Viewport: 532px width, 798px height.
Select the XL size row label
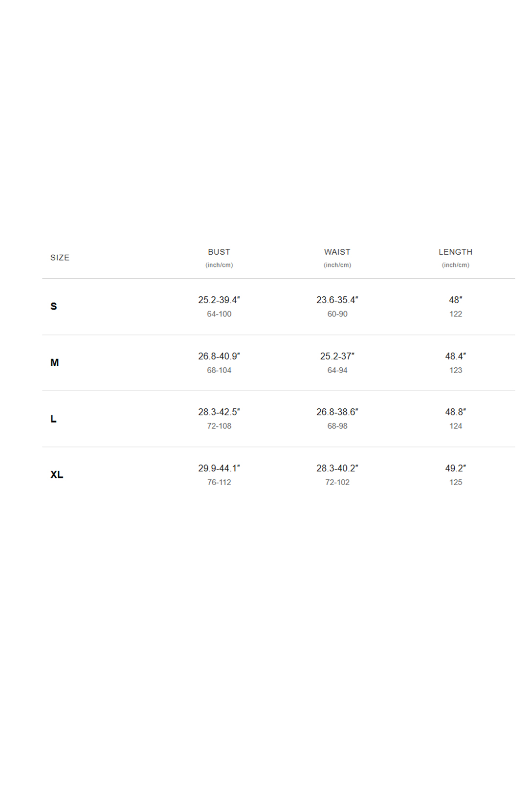[x=57, y=475]
